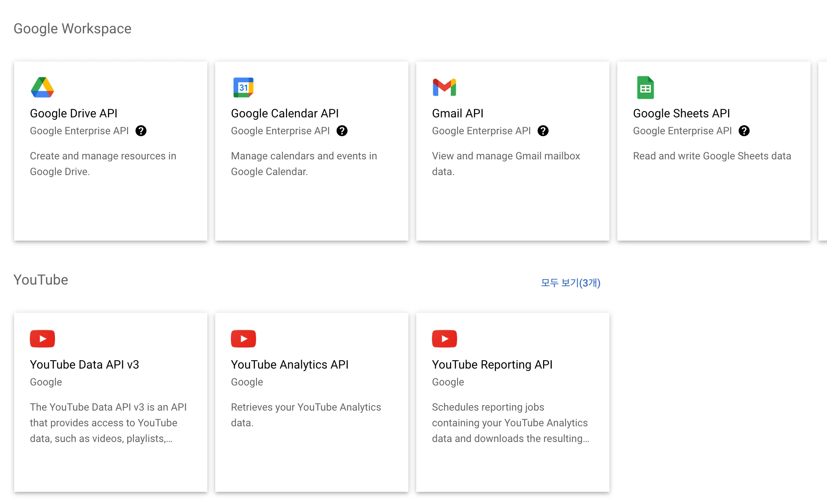Click 'Create and manage resources in Google Drive' description
Viewport: 827px width, 504px height.
click(x=103, y=164)
